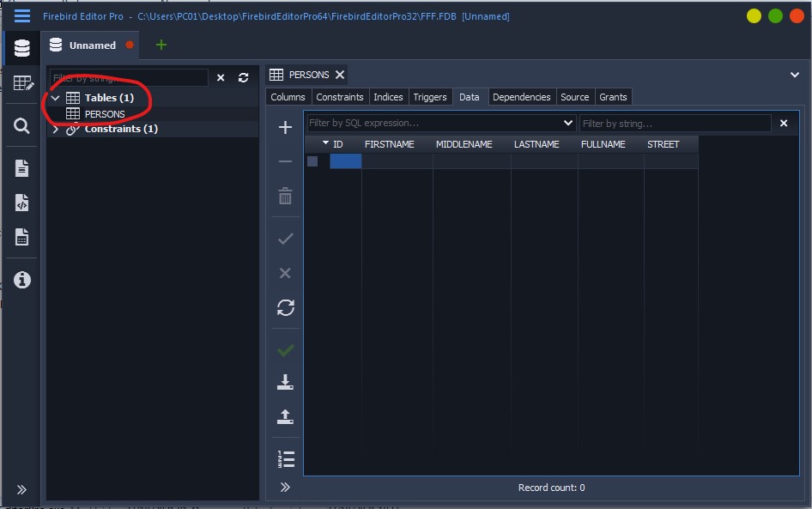Post edit with the gray checkmark

pyautogui.click(x=285, y=239)
